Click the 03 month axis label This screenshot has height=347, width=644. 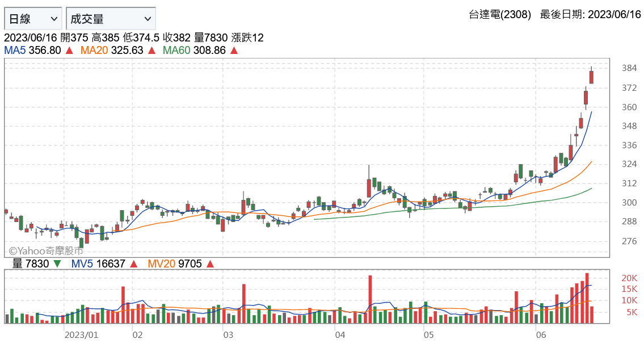pos(228,335)
